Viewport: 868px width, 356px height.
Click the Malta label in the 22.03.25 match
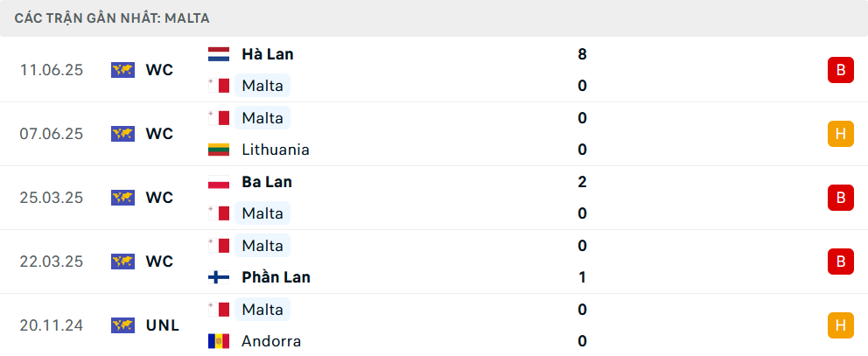(262, 246)
